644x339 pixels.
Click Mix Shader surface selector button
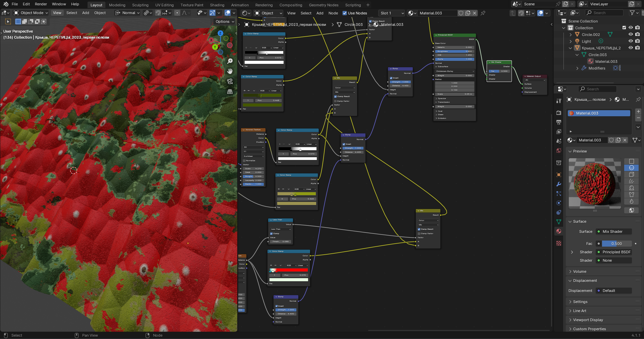click(x=614, y=231)
